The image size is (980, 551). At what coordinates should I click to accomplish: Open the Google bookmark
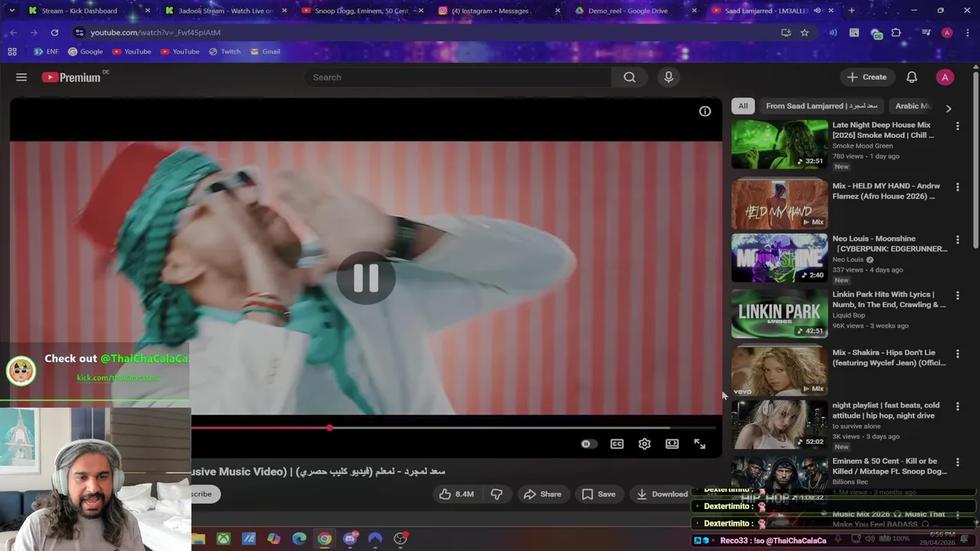coord(85,51)
